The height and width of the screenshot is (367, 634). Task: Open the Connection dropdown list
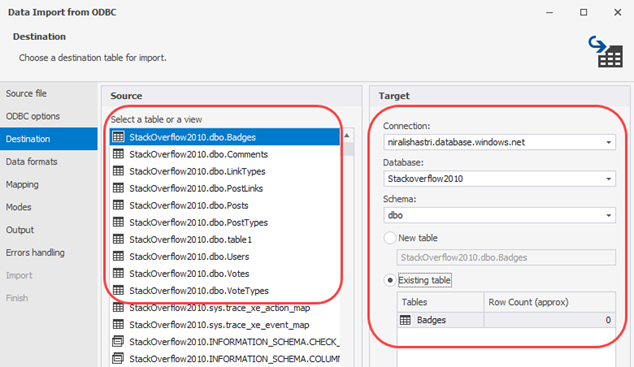click(609, 142)
